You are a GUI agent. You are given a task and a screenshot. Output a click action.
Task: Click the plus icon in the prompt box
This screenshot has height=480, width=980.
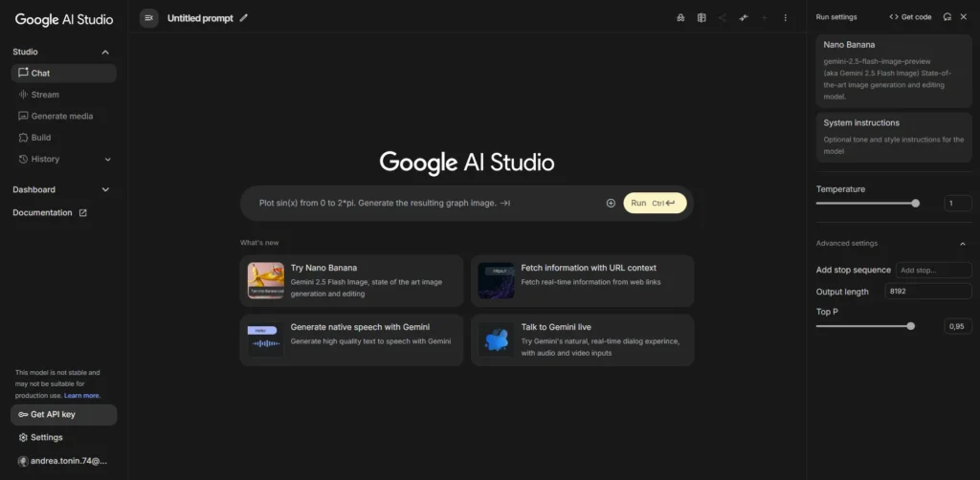[x=611, y=203]
